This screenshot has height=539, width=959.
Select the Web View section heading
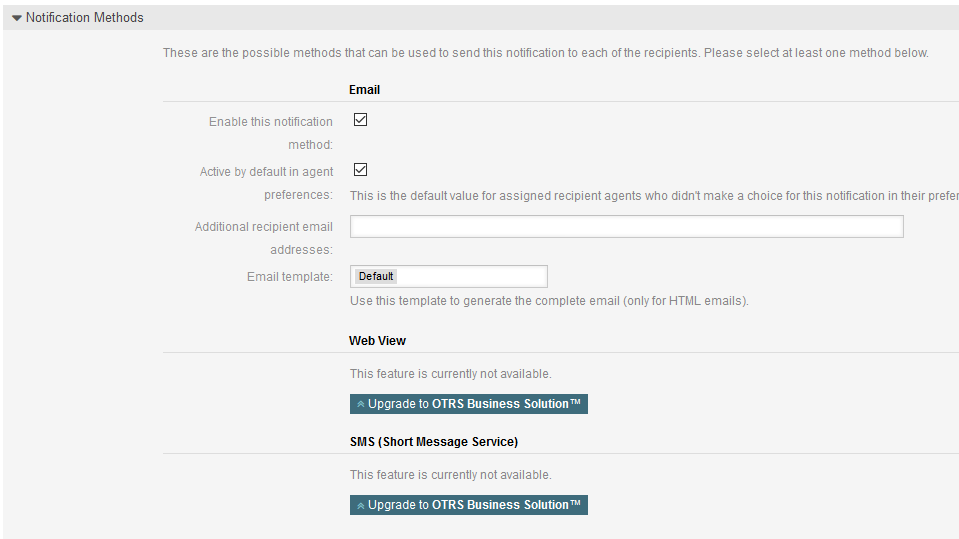[x=377, y=341]
